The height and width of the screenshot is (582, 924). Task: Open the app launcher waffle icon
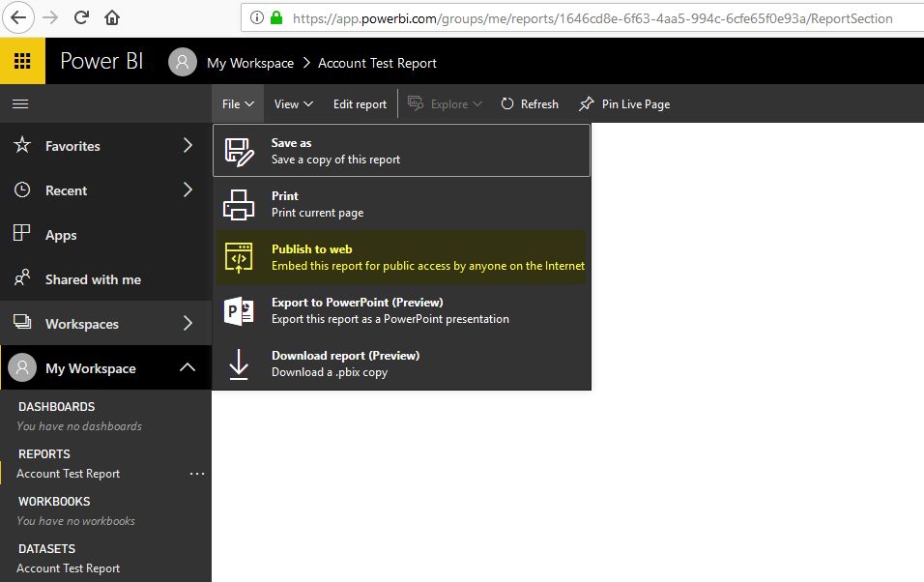point(22,61)
